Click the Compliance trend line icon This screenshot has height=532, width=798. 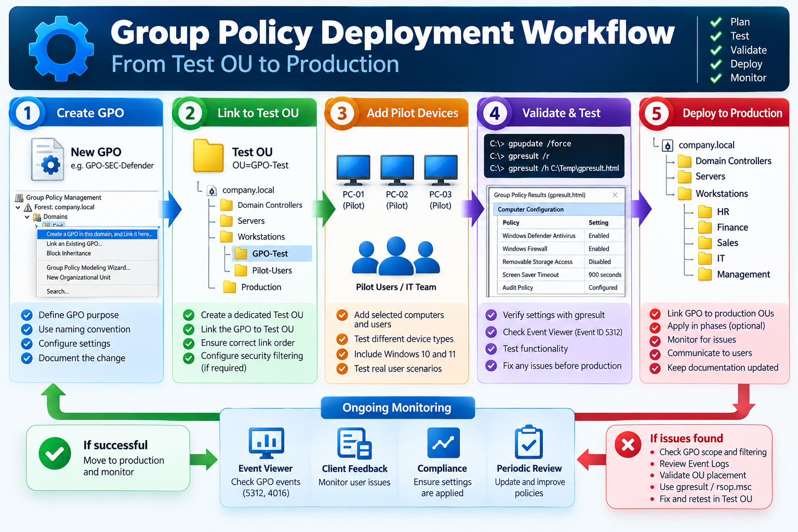click(x=443, y=443)
